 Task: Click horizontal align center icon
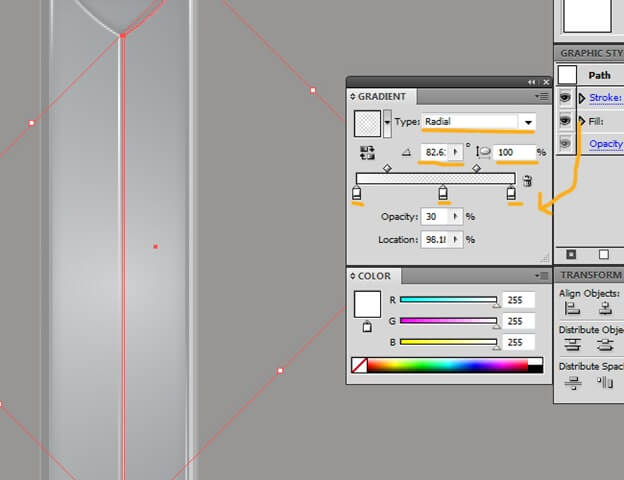(604, 310)
